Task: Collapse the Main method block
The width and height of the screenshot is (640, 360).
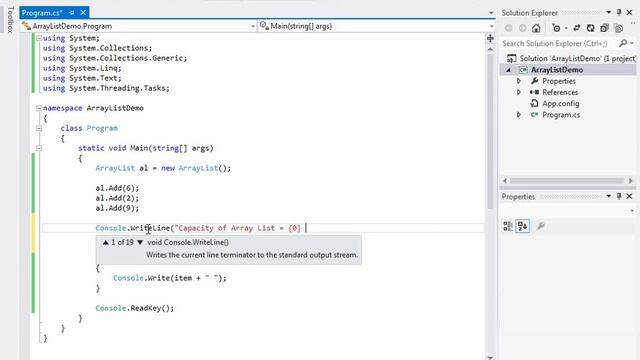Action: click(39, 148)
